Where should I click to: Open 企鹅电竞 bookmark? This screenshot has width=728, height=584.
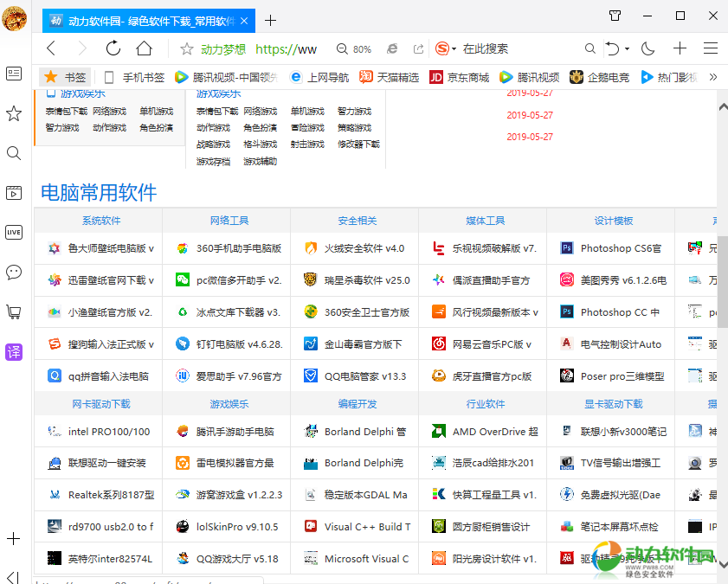[599, 78]
